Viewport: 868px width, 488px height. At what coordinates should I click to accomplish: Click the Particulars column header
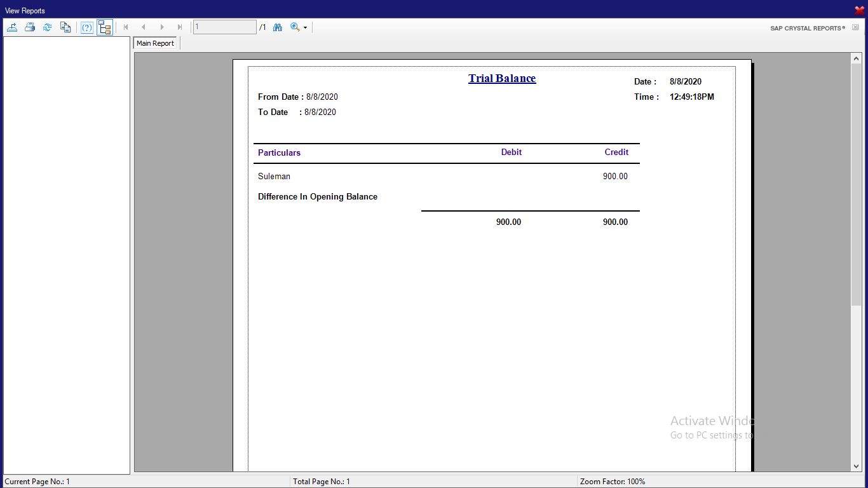coord(279,153)
